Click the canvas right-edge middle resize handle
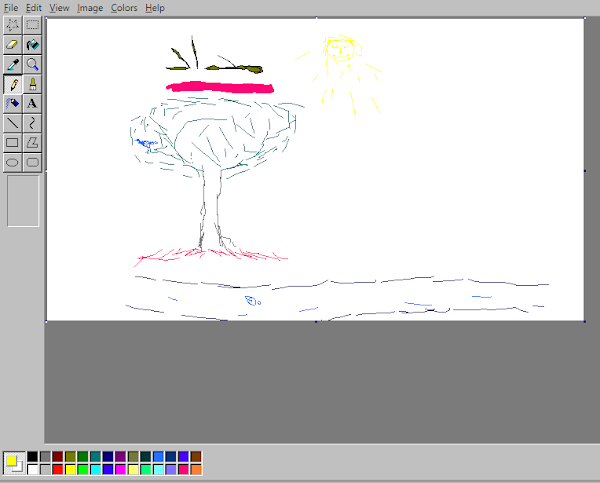600x483 pixels. [x=585, y=171]
